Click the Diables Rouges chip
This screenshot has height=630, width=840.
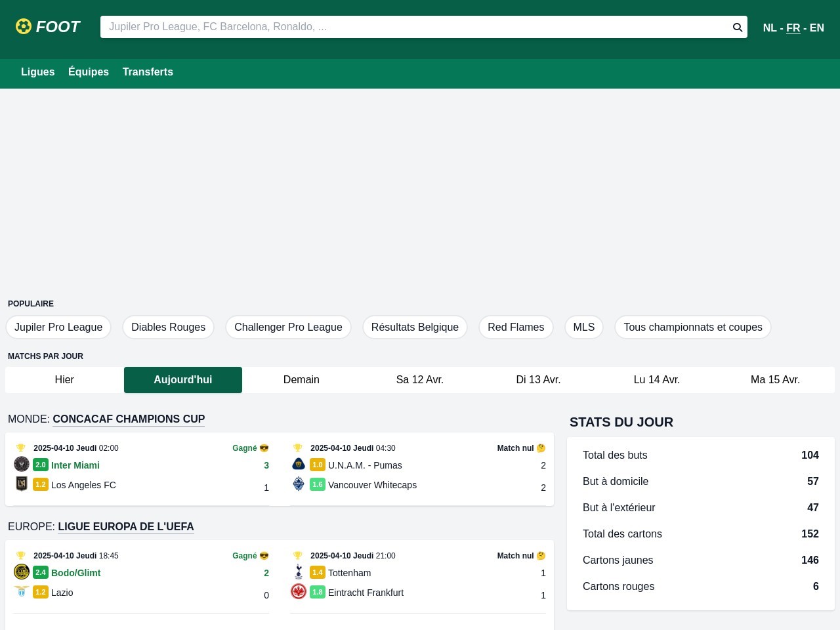pyautogui.click(x=169, y=327)
